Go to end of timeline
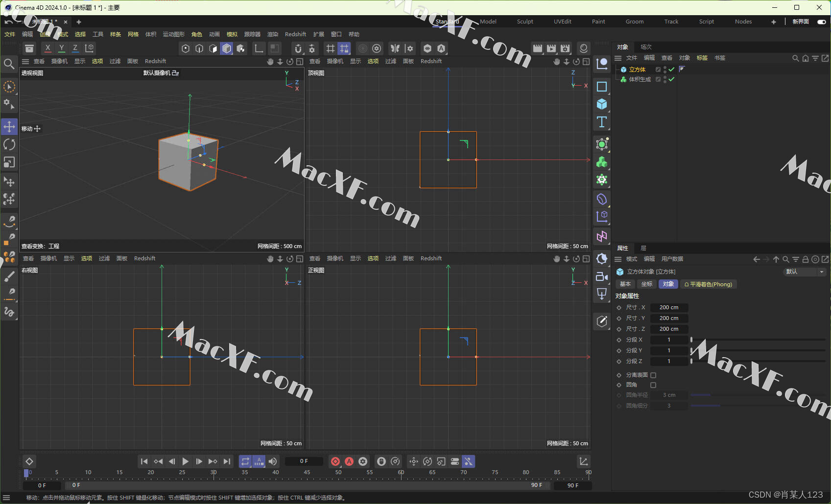 click(226, 461)
